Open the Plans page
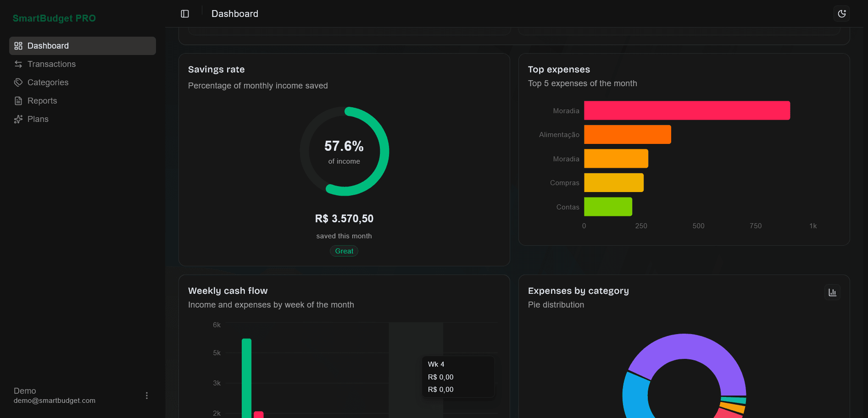 [x=83, y=119]
